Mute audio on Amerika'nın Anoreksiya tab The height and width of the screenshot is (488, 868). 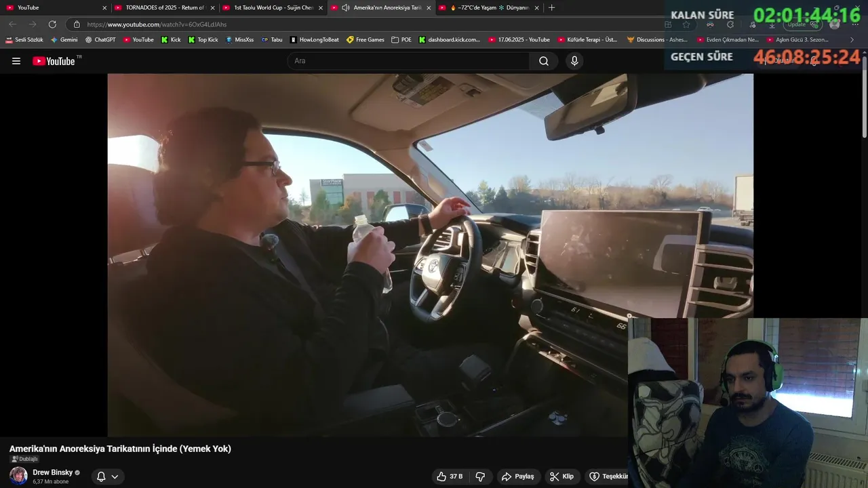point(346,7)
